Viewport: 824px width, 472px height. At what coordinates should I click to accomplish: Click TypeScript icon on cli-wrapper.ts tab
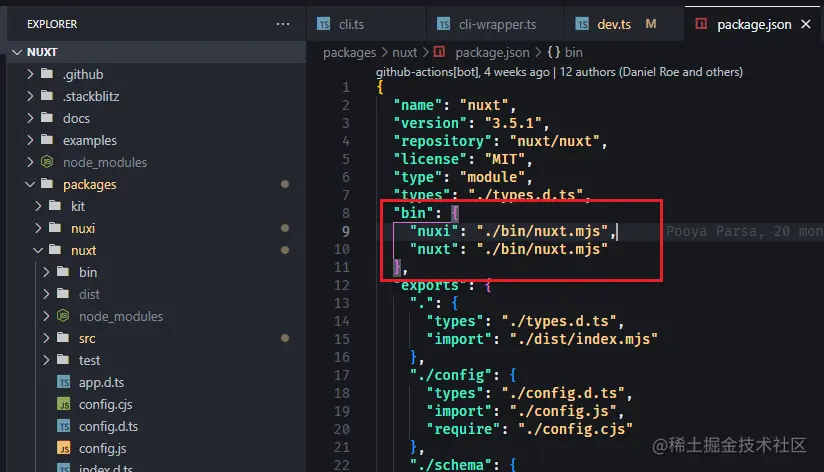(x=444, y=24)
